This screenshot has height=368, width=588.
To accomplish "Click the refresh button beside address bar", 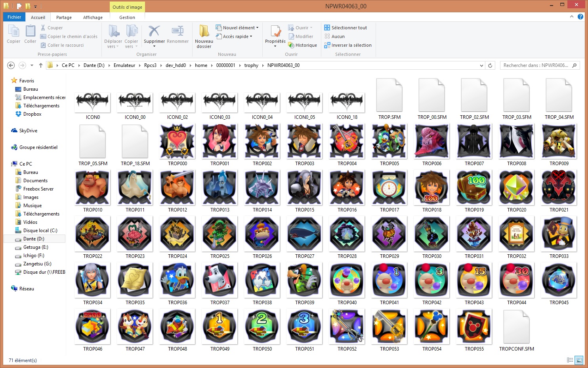I will 490,65.
